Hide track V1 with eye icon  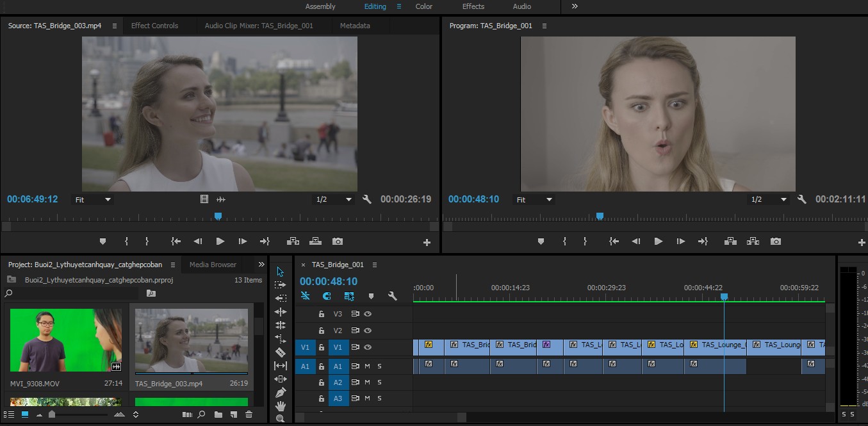click(x=368, y=347)
